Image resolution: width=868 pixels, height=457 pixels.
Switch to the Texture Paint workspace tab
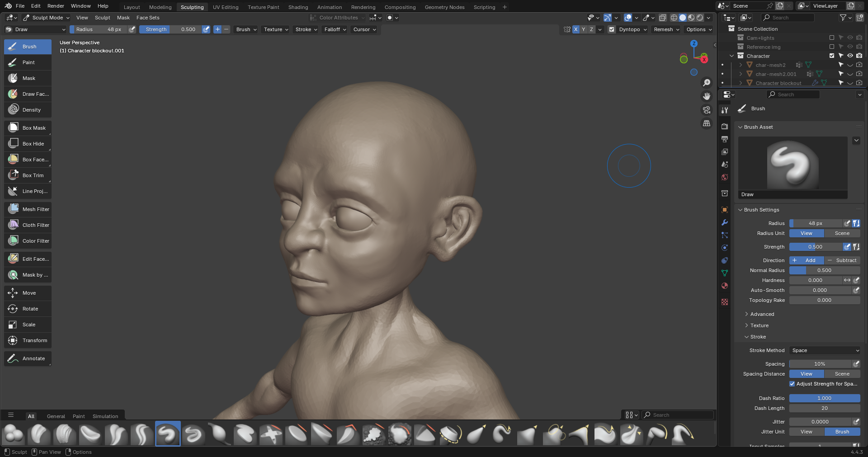tap(263, 7)
